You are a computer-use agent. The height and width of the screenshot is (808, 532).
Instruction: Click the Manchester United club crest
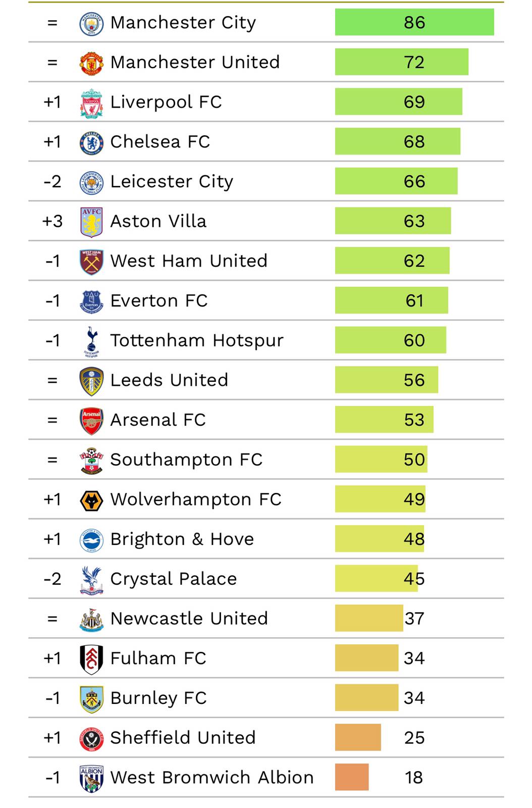[x=91, y=63]
